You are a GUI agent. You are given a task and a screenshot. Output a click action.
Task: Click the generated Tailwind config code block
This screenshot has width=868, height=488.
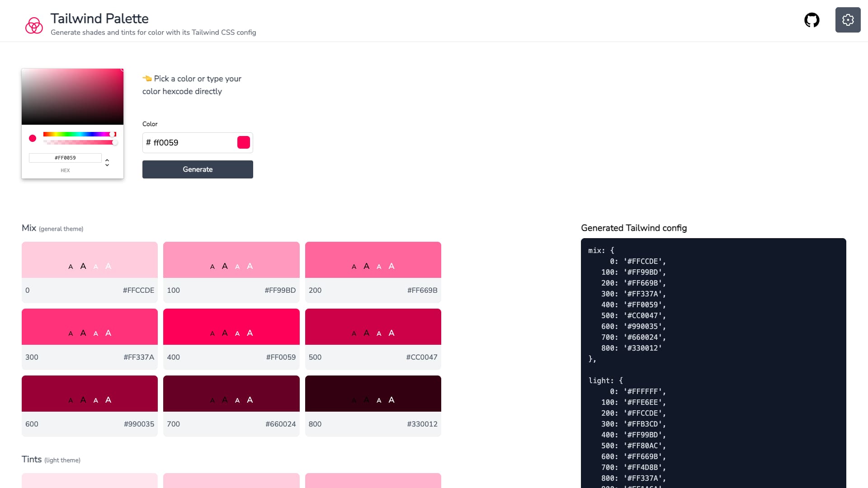(713, 361)
